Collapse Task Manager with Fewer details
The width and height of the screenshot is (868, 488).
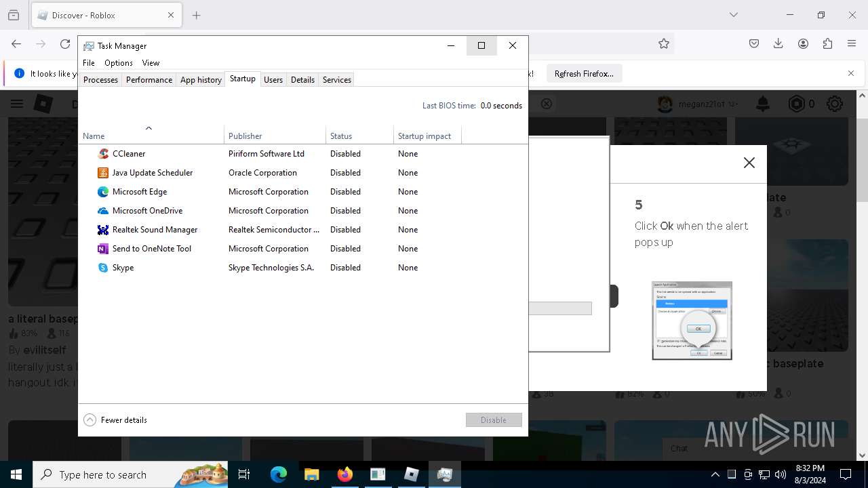click(x=115, y=420)
